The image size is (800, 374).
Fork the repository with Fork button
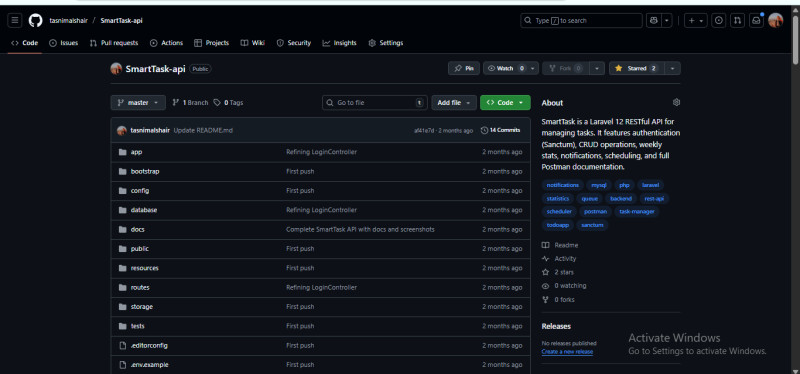566,68
